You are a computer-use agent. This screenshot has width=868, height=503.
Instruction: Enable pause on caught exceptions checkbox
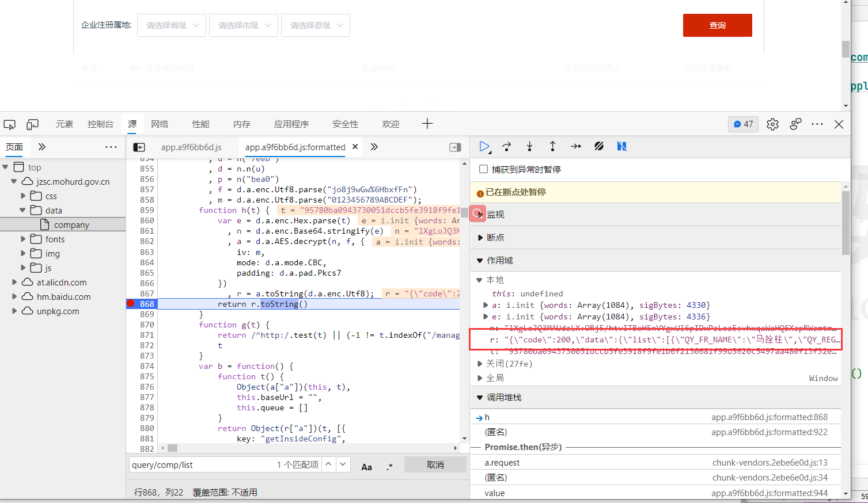tap(483, 169)
